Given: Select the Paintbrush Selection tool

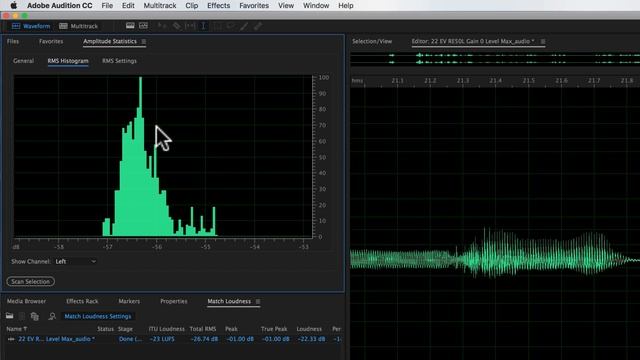Looking at the screenshot, I should pyautogui.click(x=244, y=26).
